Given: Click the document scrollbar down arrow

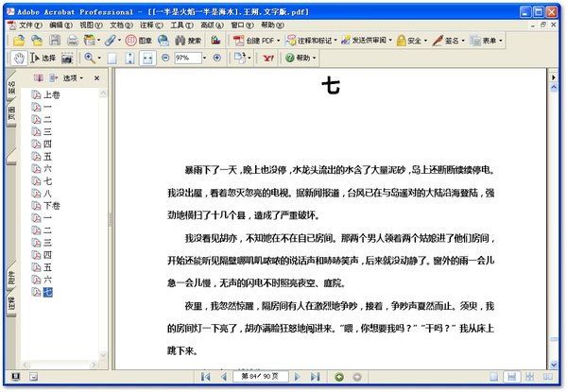Looking at the screenshot, I should click(x=554, y=365).
